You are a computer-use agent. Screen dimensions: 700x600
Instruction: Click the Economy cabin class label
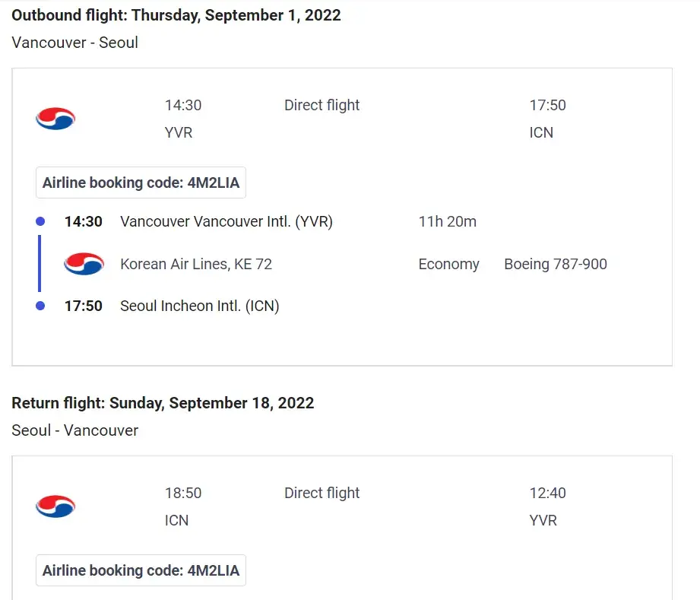448,264
